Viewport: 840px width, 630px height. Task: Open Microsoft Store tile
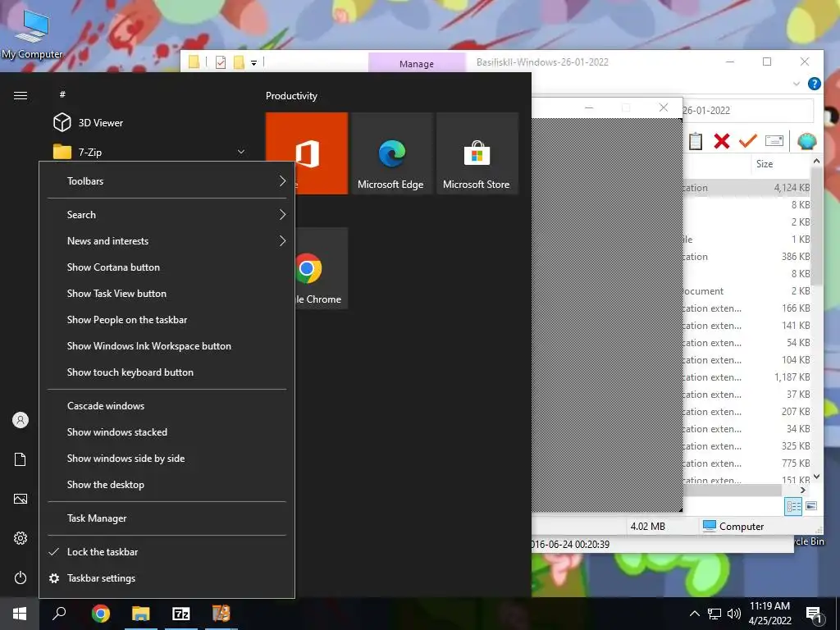click(x=477, y=153)
